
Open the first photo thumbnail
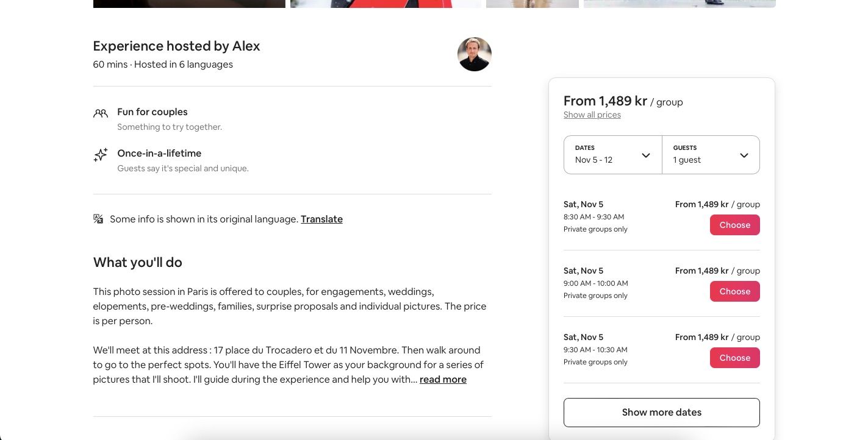[189, 3]
